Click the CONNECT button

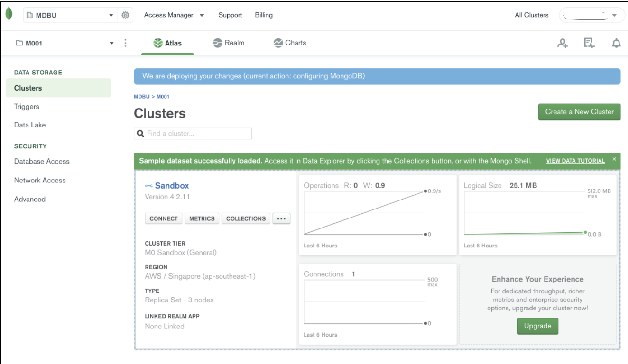click(164, 218)
